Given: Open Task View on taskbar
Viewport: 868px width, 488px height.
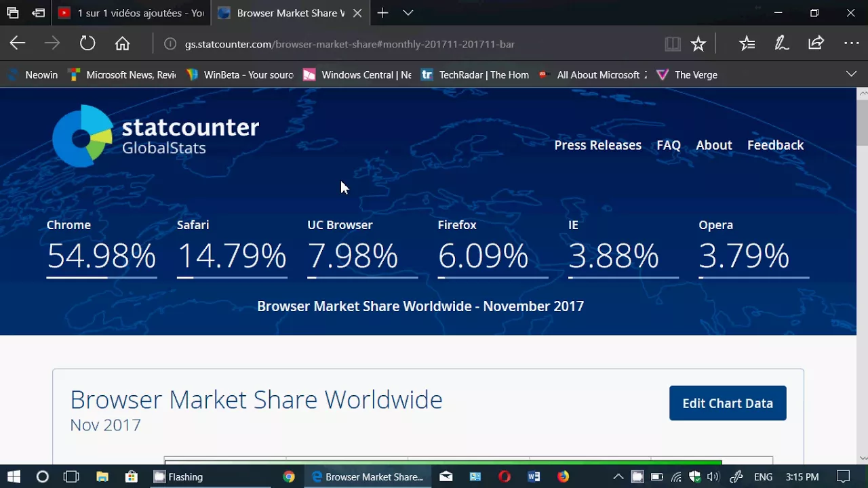Looking at the screenshot, I should click(x=71, y=476).
